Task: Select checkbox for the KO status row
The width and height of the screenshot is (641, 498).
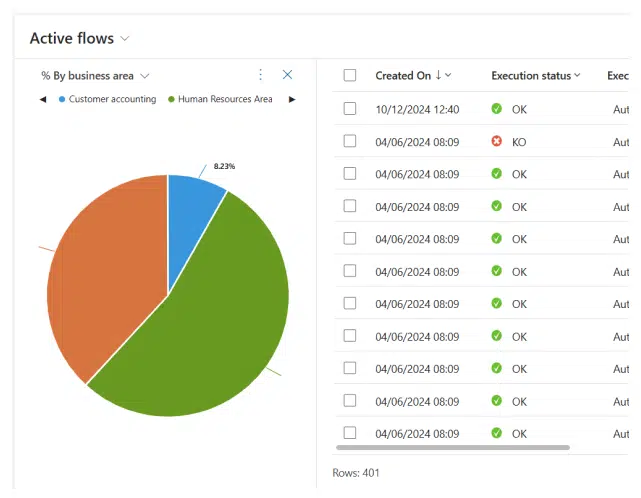Action: click(x=349, y=142)
